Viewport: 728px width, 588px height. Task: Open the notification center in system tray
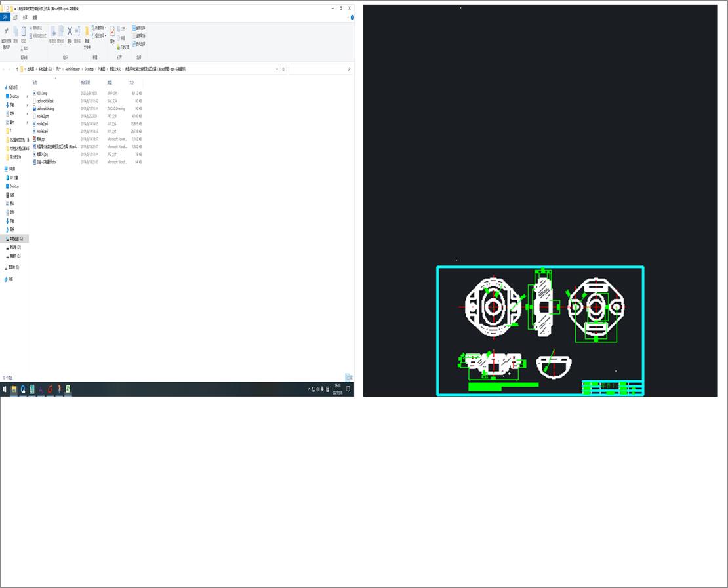coord(348,389)
